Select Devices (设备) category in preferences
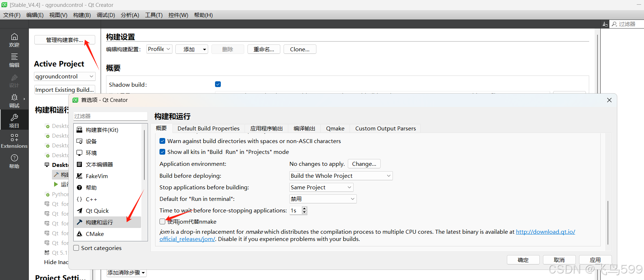This screenshot has height=280, width=644. (x=108, y=141)
